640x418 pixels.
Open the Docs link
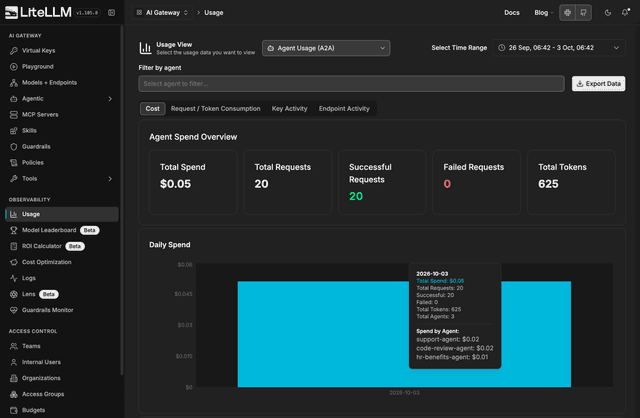click(x=511, y=13)
